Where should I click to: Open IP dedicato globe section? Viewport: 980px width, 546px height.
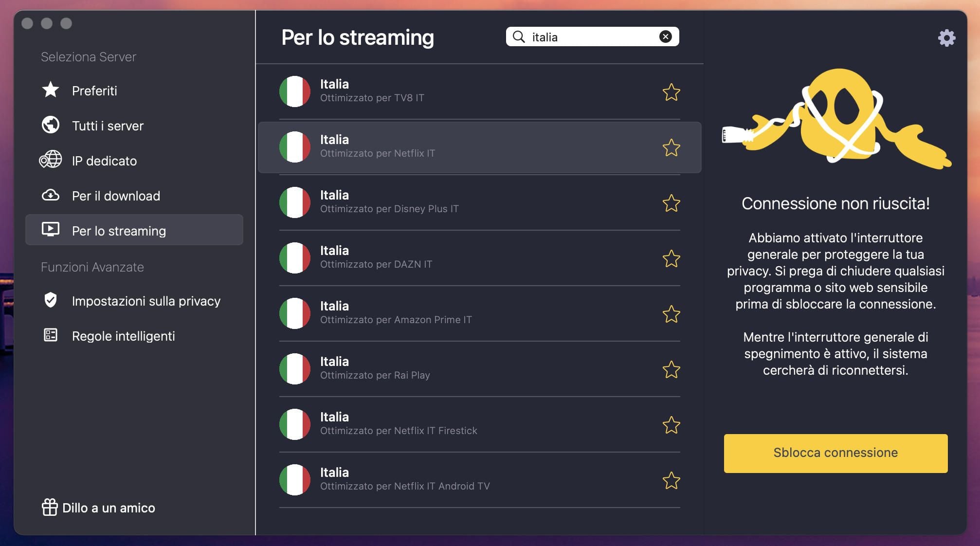click(104, 161)
